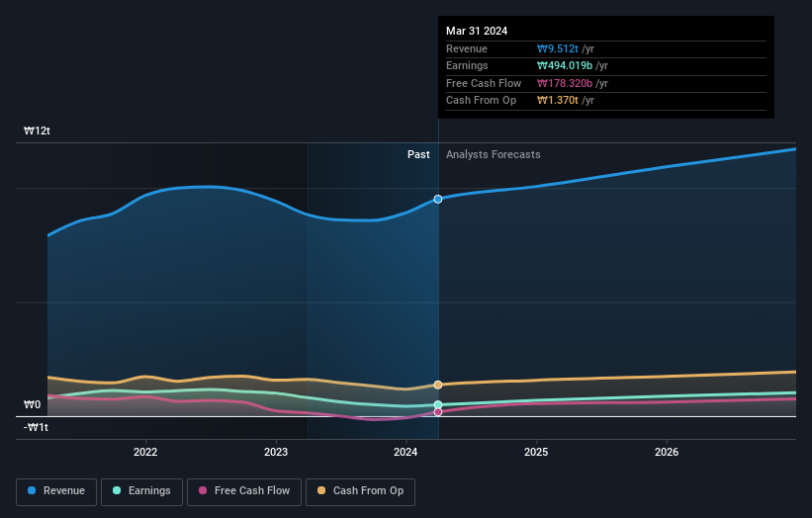Image resolution: width=812 pixels, height=518 pixels.
Task: Toggle the Revenue legend series
Action: point(56,491)
